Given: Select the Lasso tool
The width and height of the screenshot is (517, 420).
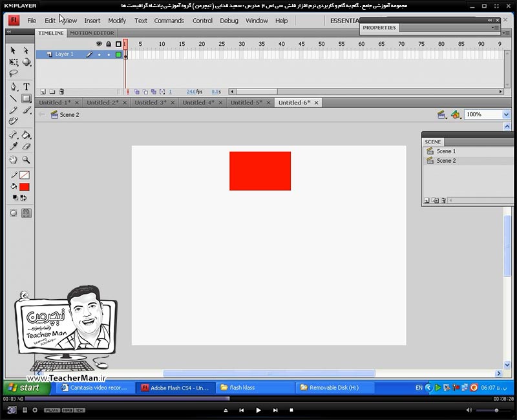Looking at the screenshot, I should [14, 73].
